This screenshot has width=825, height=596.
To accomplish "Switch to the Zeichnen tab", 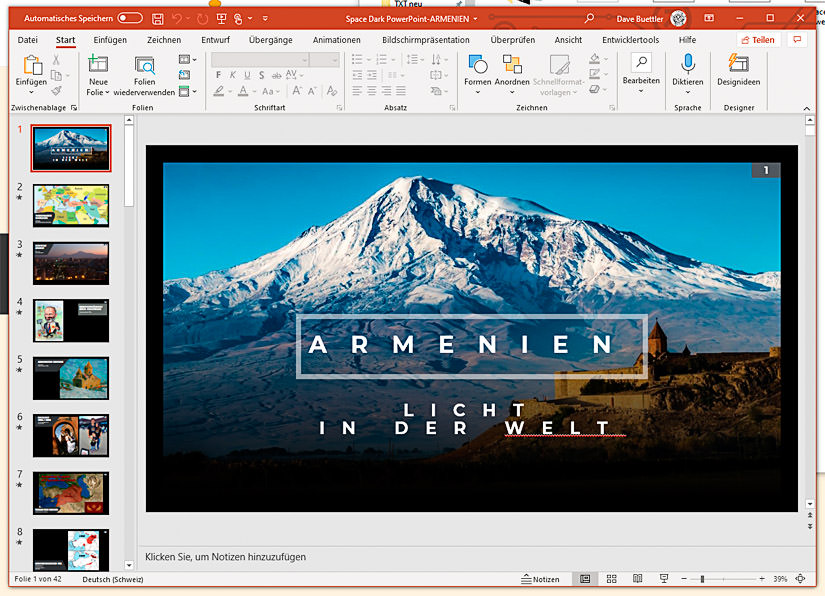I will 164,40.
